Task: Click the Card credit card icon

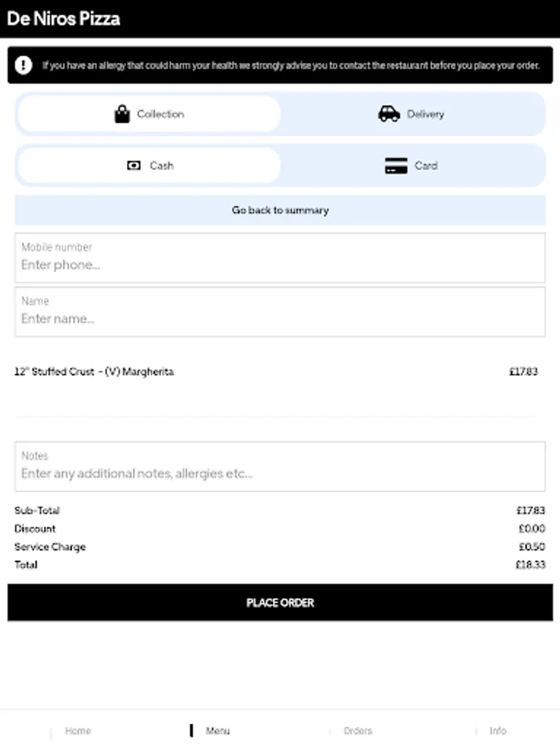Action: (397, 165)
